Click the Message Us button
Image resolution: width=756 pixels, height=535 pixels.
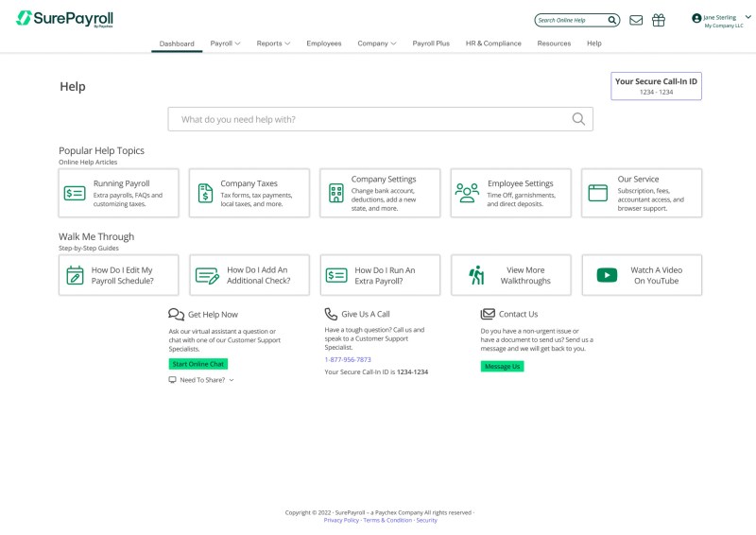point(502,366)
